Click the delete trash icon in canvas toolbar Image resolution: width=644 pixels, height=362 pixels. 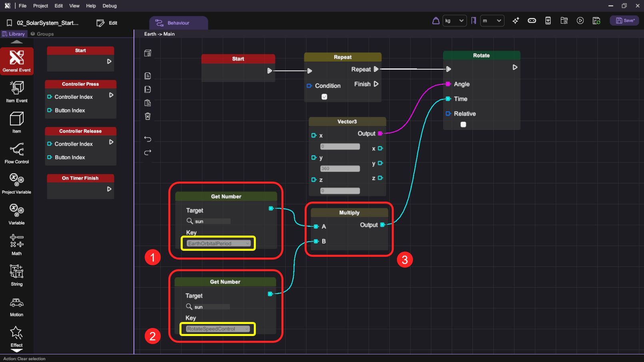click(148, 116)
